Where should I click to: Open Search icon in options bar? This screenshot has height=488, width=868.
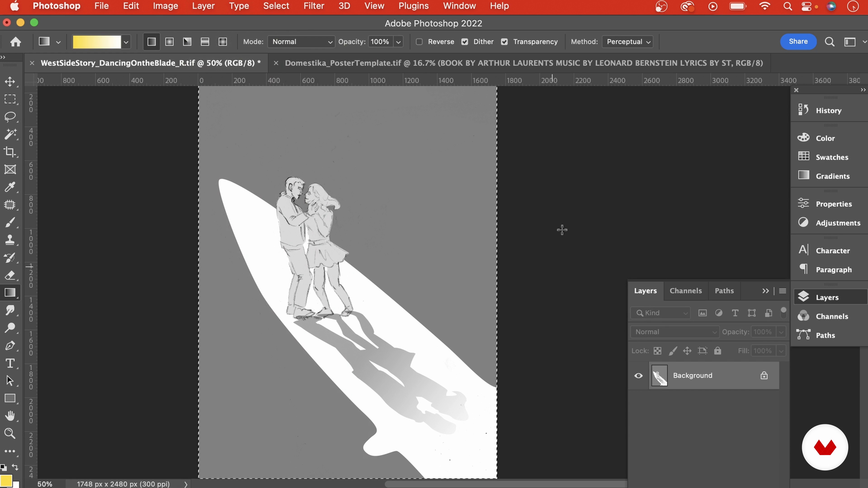pos(829,42)
